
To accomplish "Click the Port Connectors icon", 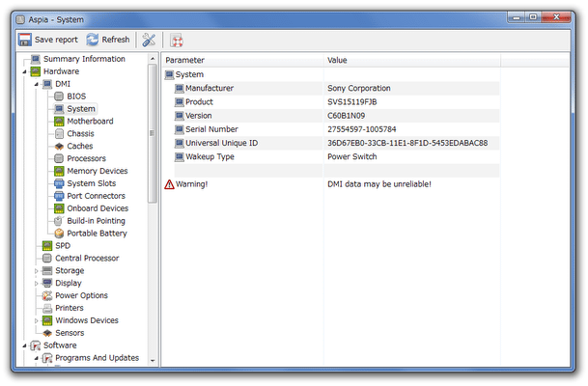I will (59, 196).
